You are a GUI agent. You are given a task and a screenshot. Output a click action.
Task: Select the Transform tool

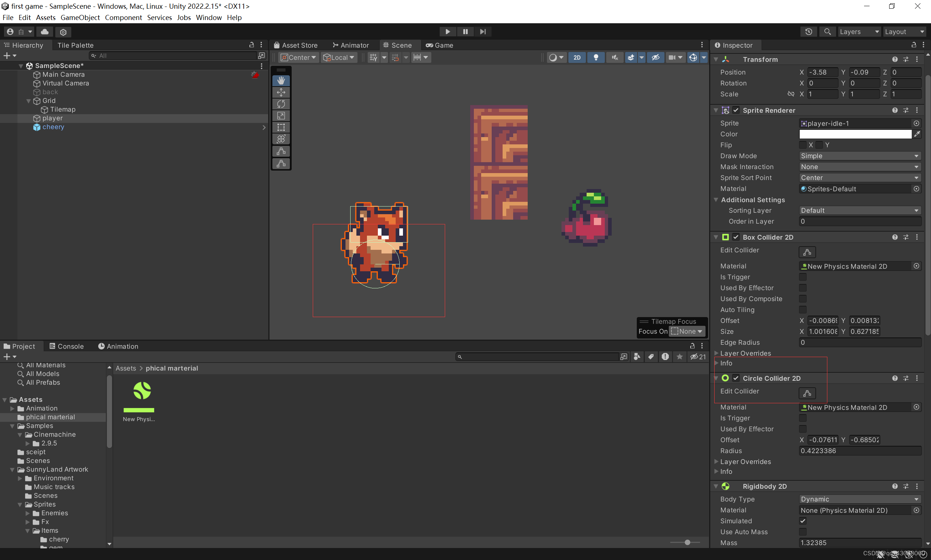(281, 139)
